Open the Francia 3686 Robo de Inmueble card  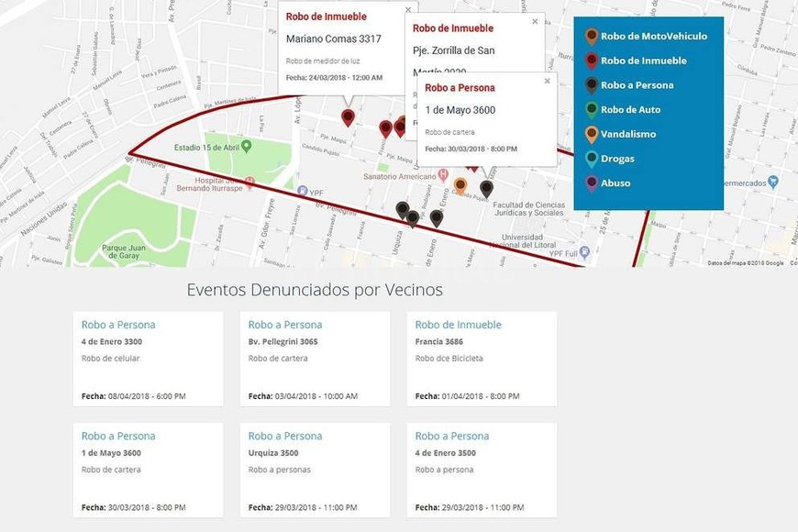[458, 325]
